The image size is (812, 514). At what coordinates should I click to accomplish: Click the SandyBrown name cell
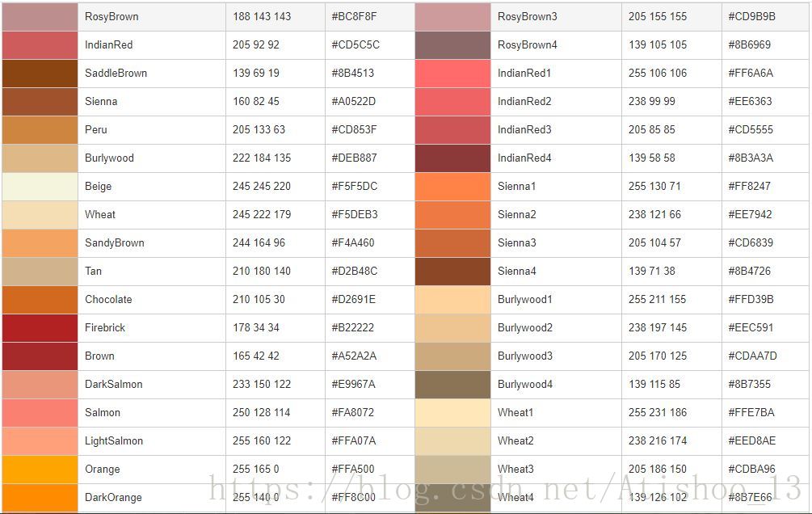(x=152, y=243)
